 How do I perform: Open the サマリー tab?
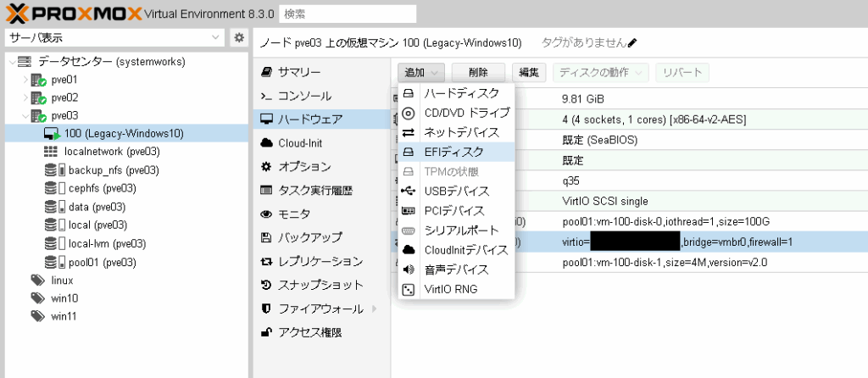click(x=321, y=72)
